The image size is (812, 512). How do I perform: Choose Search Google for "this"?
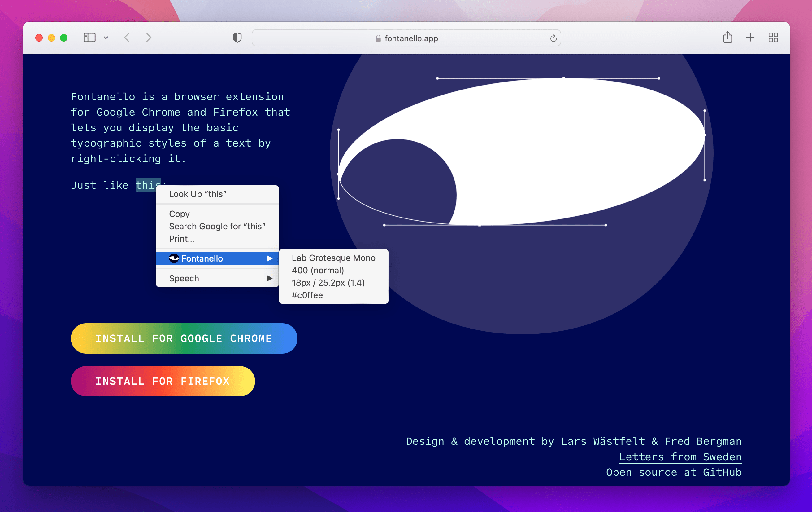point(217,227)
